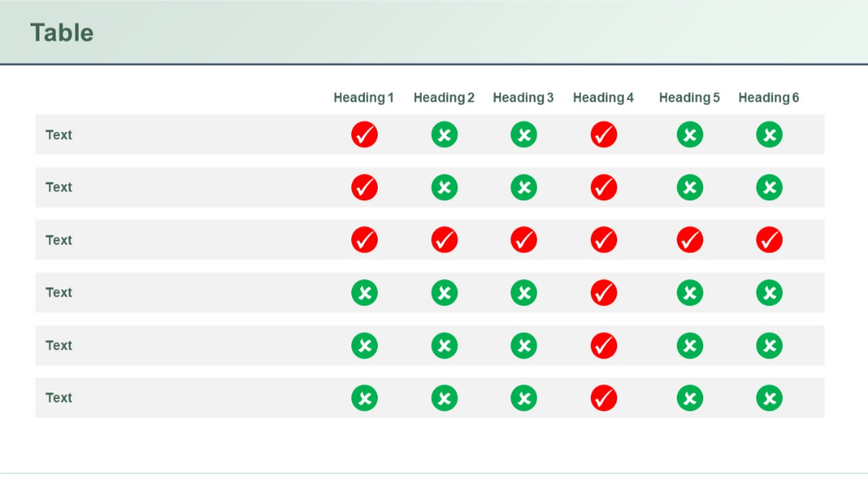This screenshot has width=868, height=489.
Task: Select the Heading 6 column header
Action: (769, 97)
